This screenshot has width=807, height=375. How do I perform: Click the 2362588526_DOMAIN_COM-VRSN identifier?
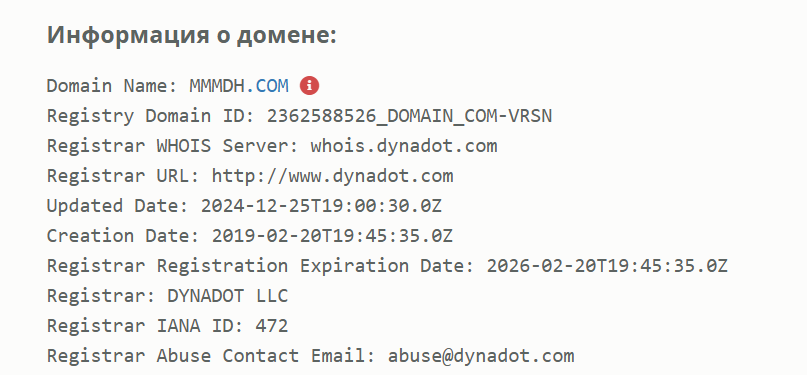pyautogui.click(x=409, y=116)
